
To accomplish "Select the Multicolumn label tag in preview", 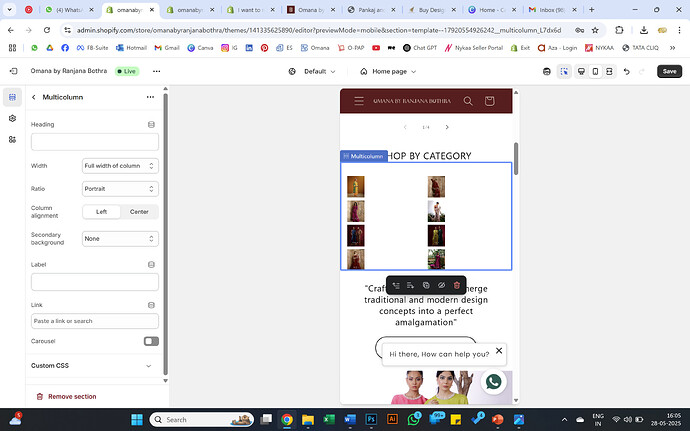I will point(363,156).
